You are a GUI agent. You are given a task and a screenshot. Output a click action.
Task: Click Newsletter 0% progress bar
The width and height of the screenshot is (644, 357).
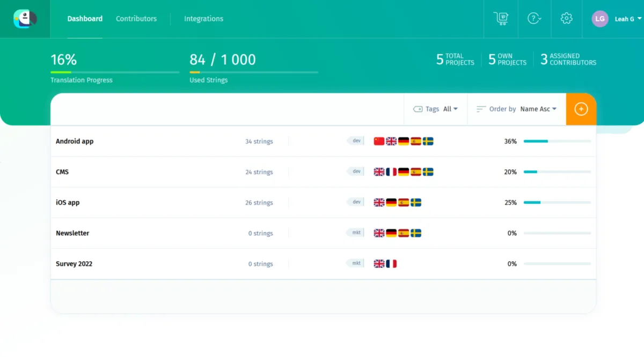pyautogui.click(x=557, y=233)
